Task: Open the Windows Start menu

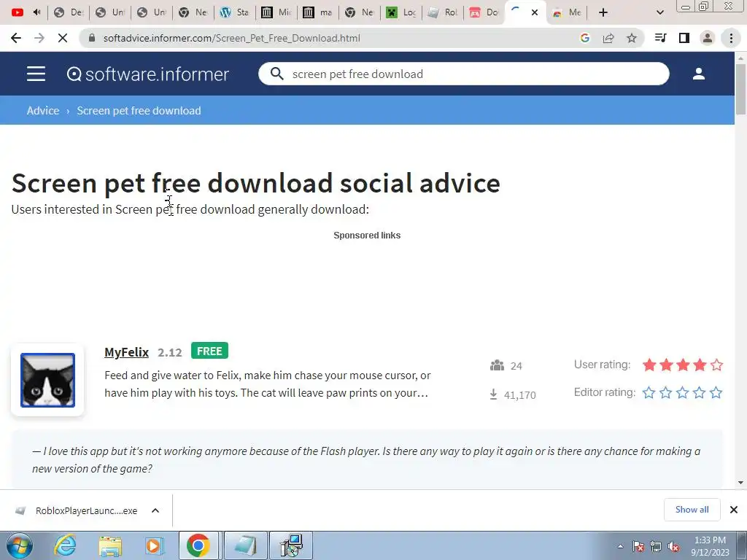Action: (x=19, y=545)
